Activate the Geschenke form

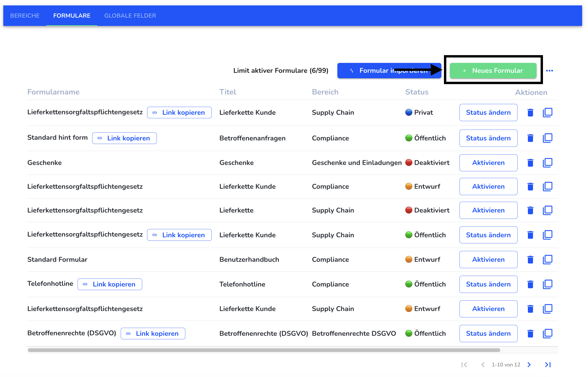tap(488, 163)
